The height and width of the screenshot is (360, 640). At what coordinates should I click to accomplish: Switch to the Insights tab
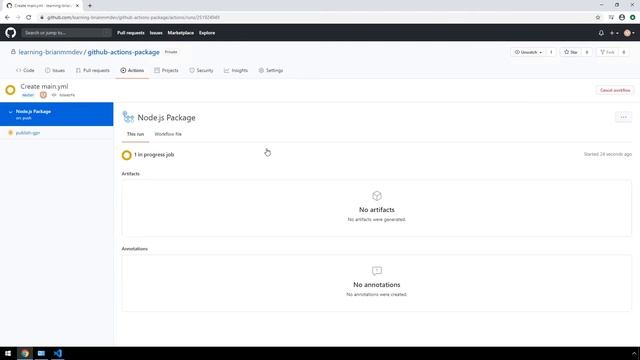point(236,70)
